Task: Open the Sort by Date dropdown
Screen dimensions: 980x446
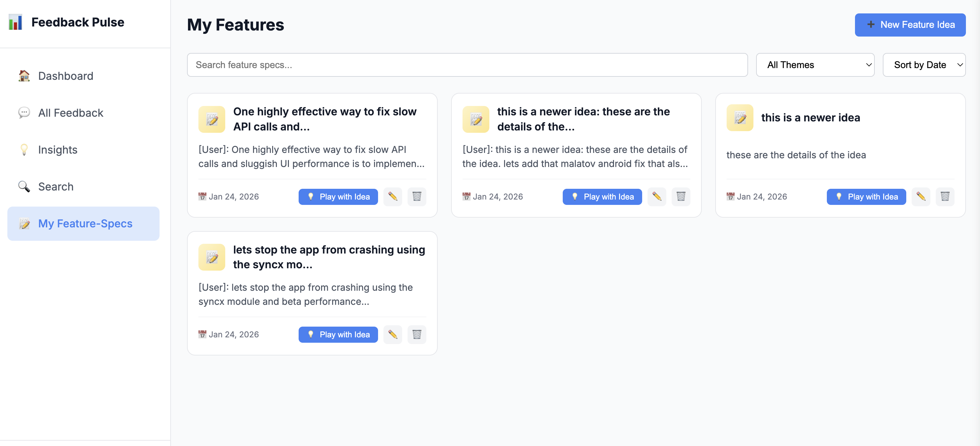Action: (924, 65)
